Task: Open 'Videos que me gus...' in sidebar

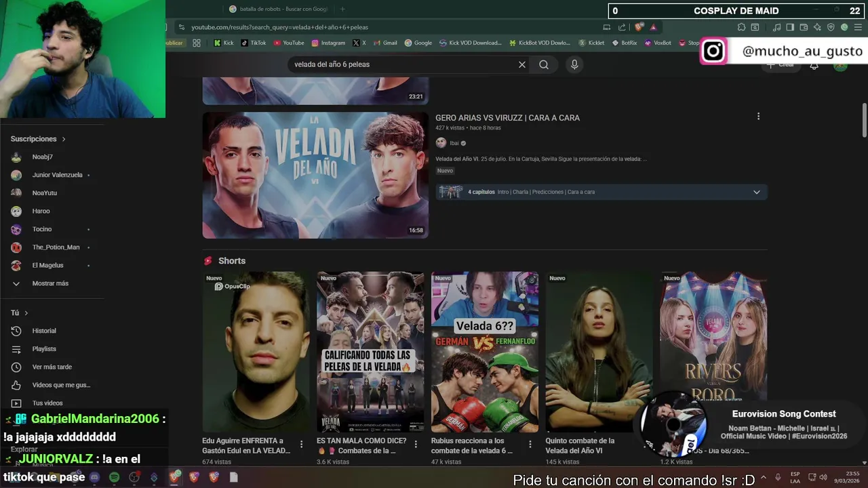Action: [x=61, y=385]
